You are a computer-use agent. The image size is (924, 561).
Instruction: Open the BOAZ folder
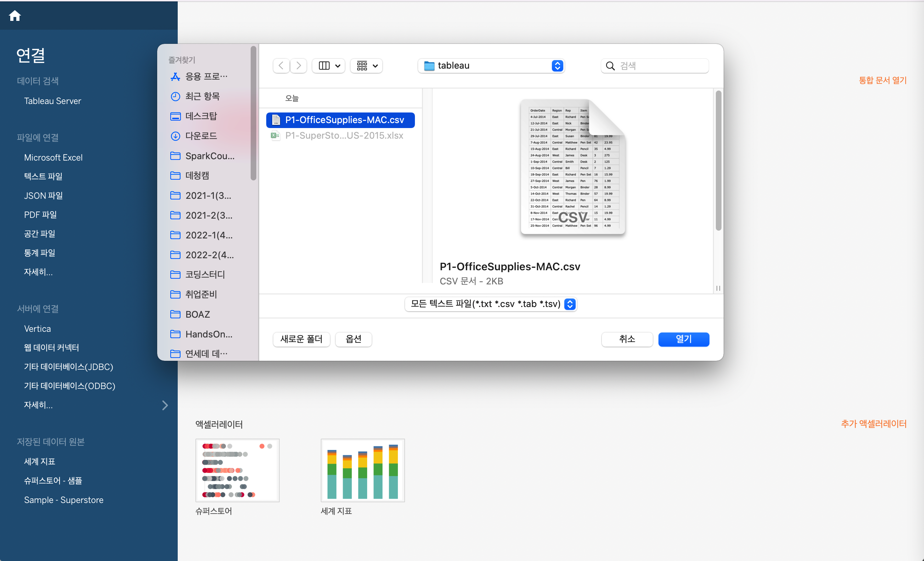coord(190,314)
